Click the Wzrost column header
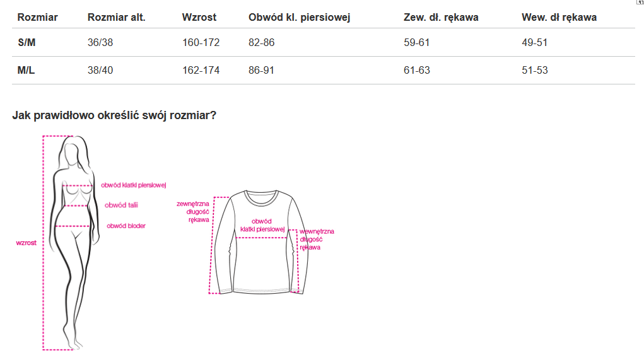 point(199,17)
